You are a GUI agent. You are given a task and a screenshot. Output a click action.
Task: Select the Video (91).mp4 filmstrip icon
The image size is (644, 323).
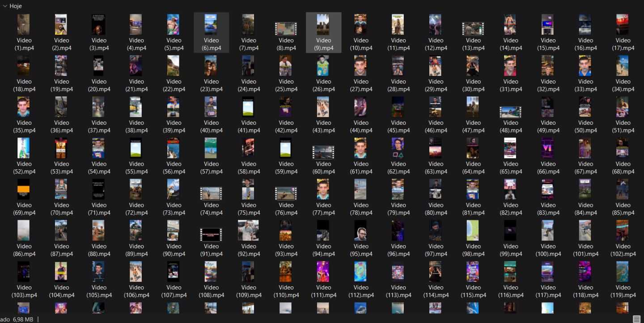211,235
